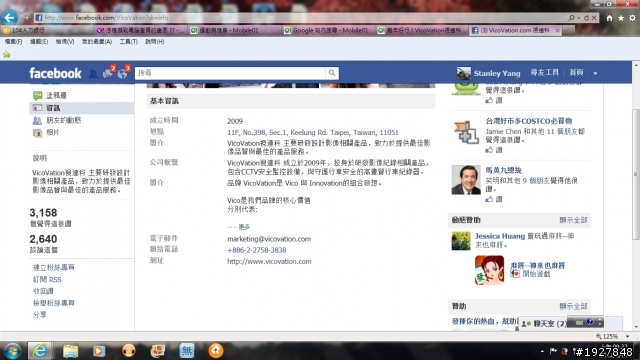This screenshot has height=360, width=640.
Task: Open the browser favorites star icon
Action: (x=621, y=18)
